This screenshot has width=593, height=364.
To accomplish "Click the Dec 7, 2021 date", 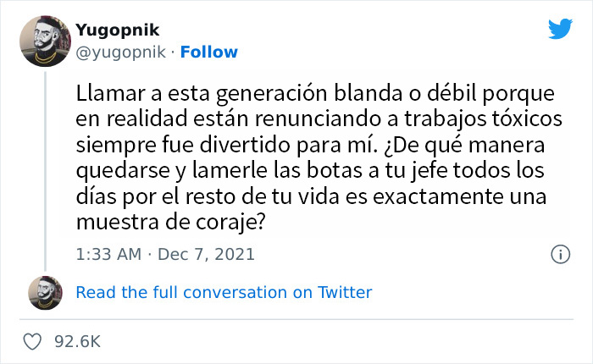I will click(x=206, y=254).
